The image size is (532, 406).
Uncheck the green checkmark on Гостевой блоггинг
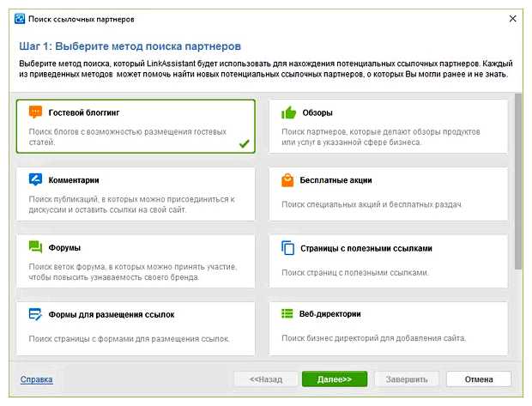coord(244,143)
